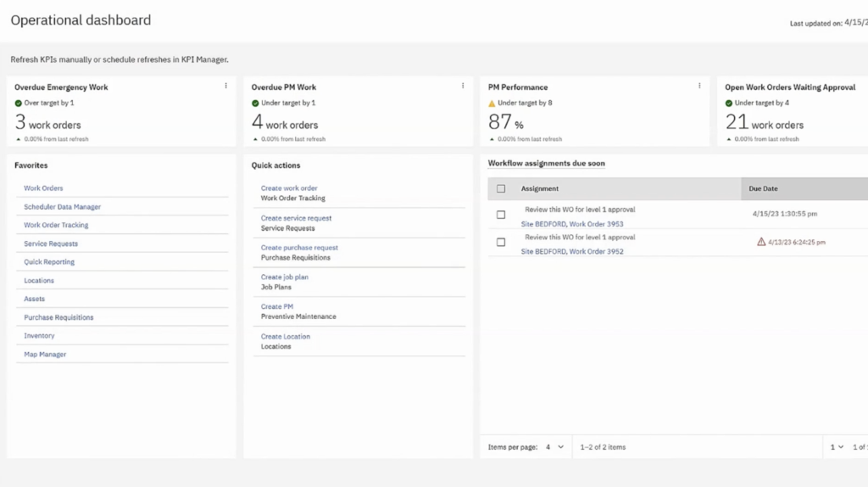Screen dimensions: 868x487
Task: Open Site BEDFORD, Work Order 3952 link
Action: point(572,251)
